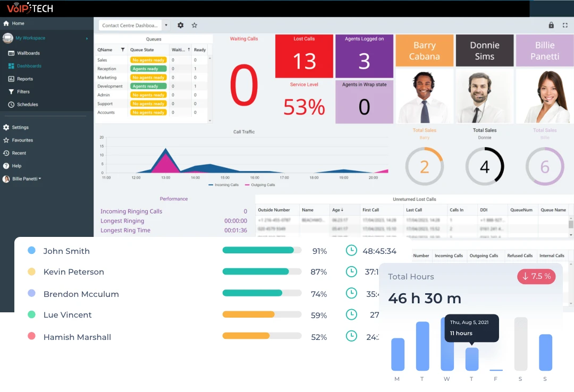Viewport: 574px width, 392px height.
Task: Click the Refused Calls column header
Action: 520,256
